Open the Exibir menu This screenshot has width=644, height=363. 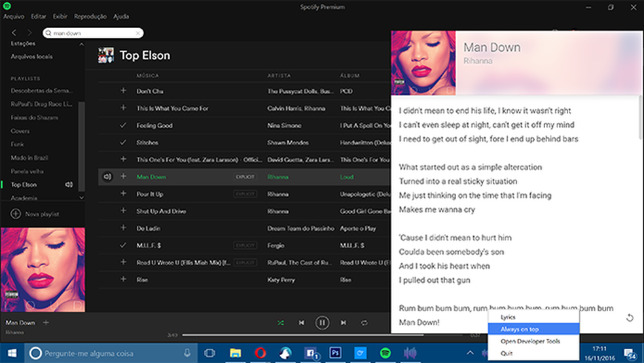tap(60, 16)
